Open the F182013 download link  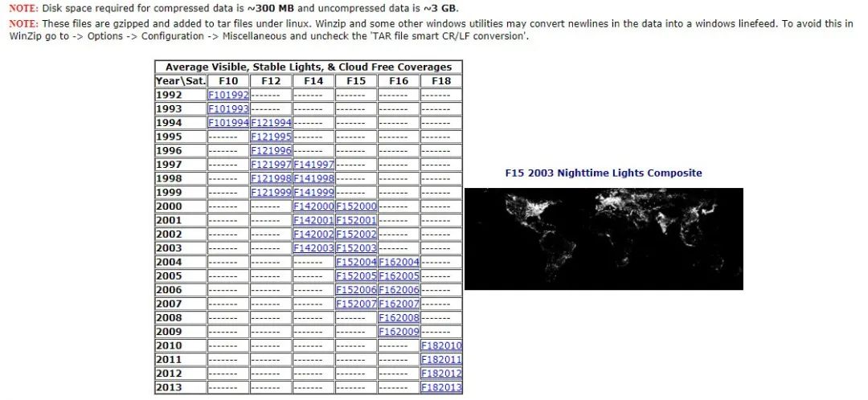point(441,387)
